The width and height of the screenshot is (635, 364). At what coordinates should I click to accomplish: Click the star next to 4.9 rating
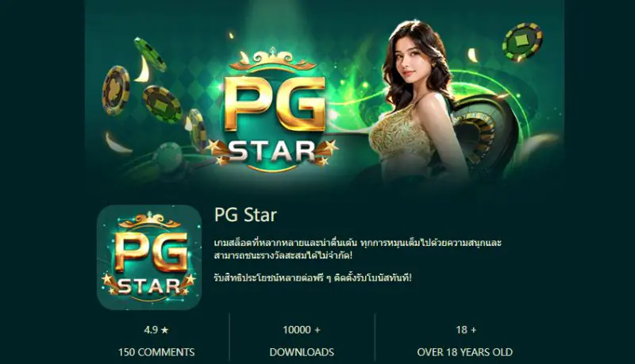[x=164, y=331]
